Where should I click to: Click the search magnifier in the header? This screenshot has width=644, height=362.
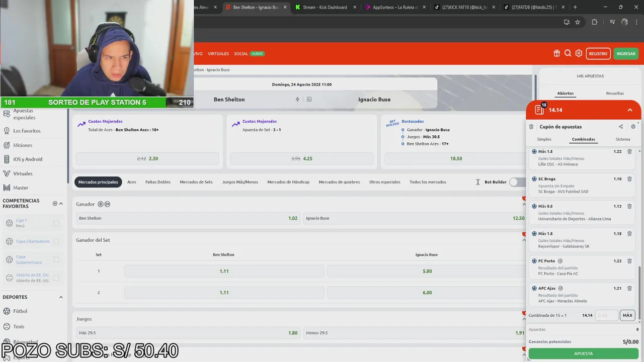568,53
